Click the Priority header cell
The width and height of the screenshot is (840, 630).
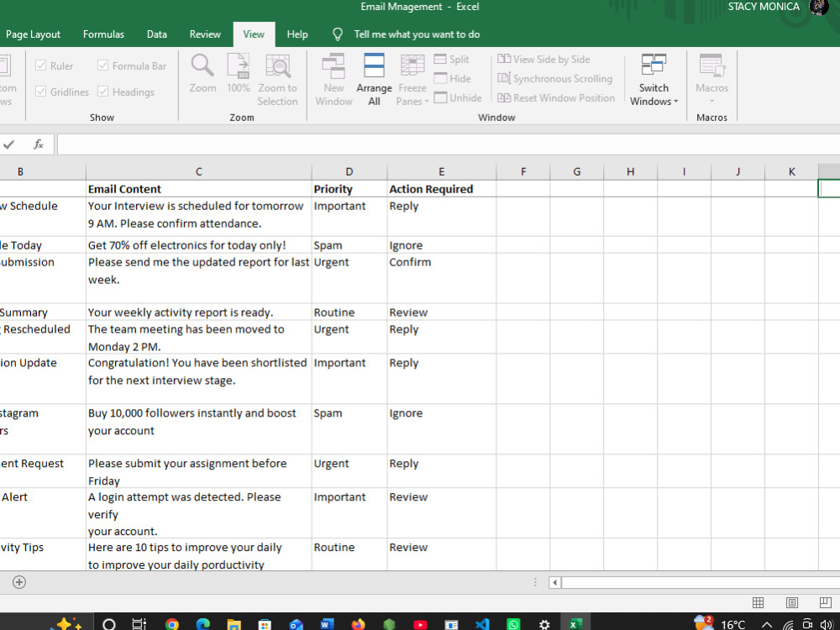coord(349,188)
